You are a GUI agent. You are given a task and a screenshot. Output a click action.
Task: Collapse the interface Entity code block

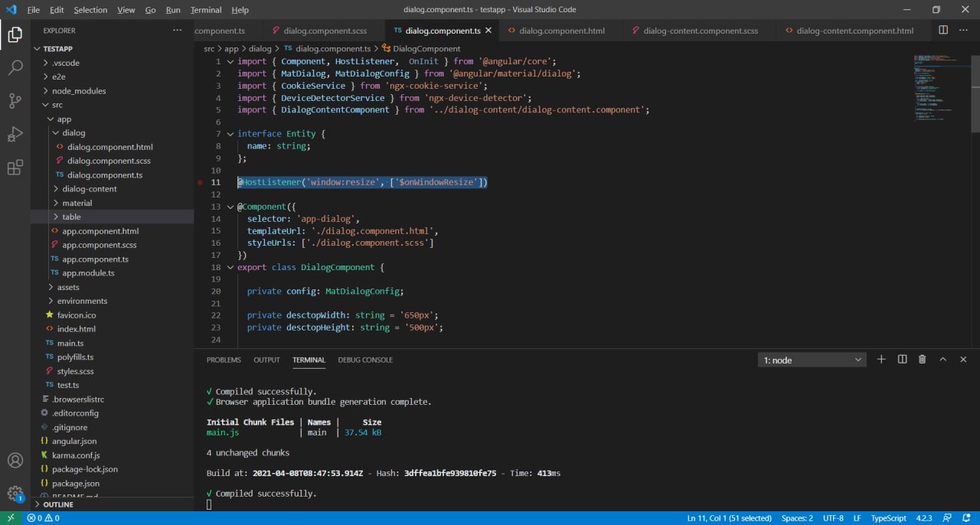point(230,134)
